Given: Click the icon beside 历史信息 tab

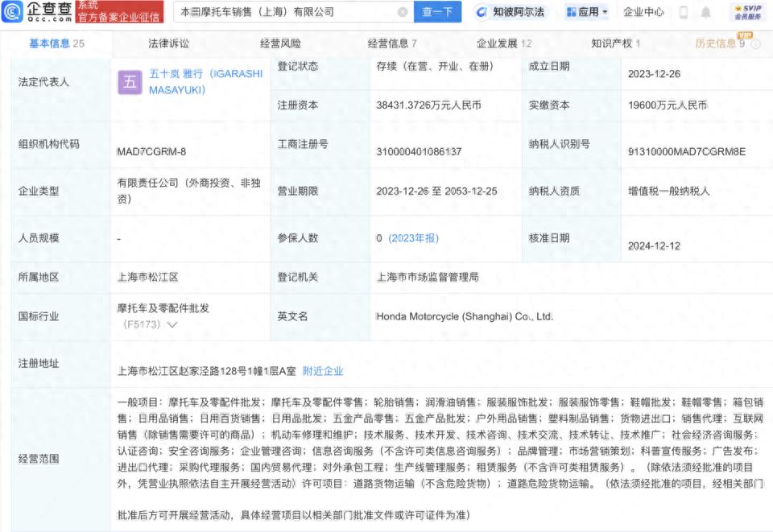Looking at the screenshot, I should pos(756,44).
